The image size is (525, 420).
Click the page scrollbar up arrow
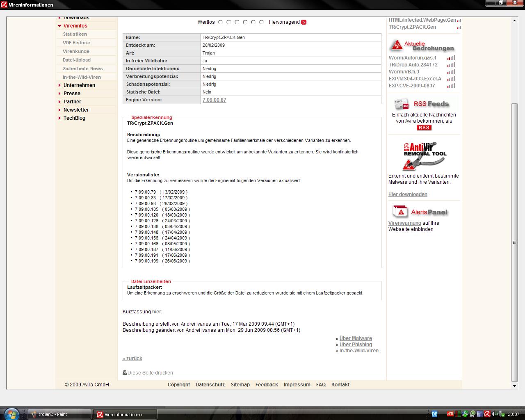514,21
